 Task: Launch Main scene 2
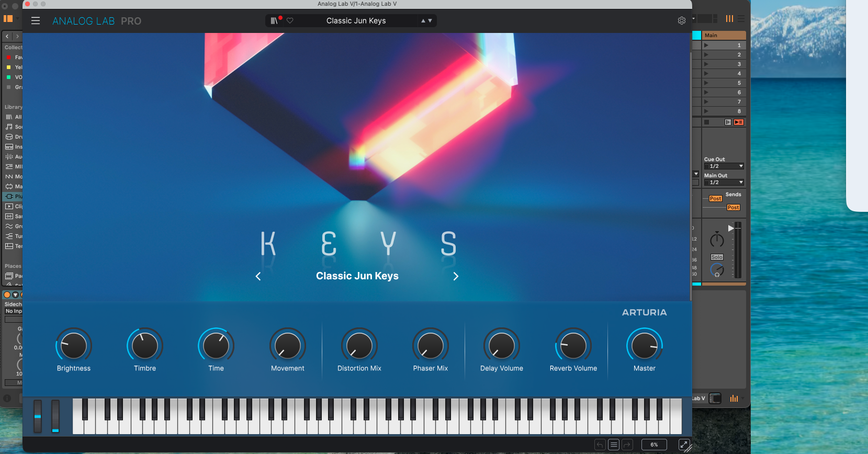(706, 55)
